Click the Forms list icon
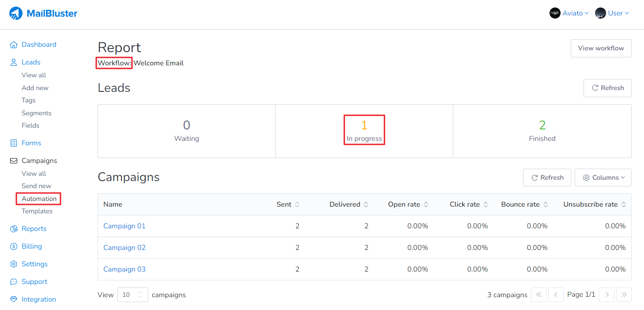 [14, 143]
